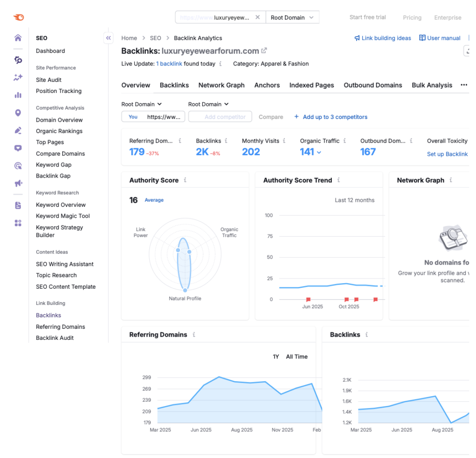Collapse the SEO panel with the double-chevron toggle

108,38
